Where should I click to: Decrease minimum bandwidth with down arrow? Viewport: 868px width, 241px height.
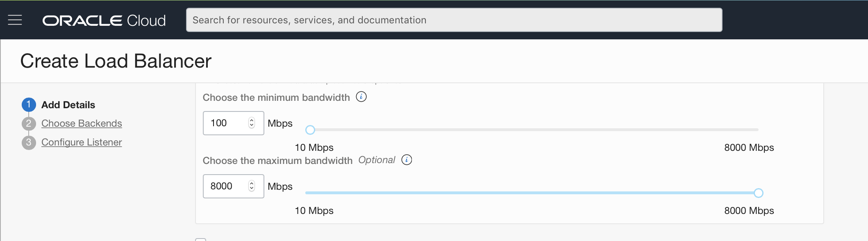coord(252,126)
